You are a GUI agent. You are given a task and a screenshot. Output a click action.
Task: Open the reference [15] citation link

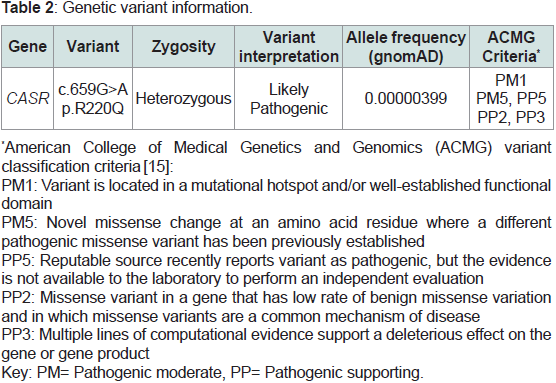click(157, 166)
